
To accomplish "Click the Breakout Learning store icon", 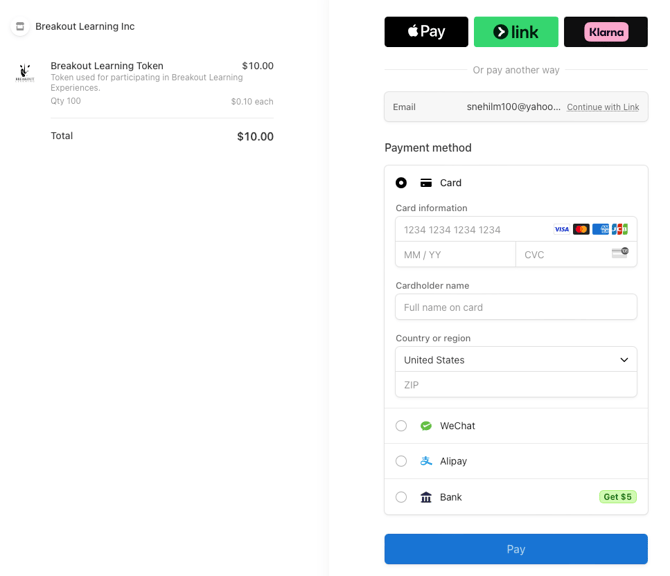I will (x=20, y=27).
